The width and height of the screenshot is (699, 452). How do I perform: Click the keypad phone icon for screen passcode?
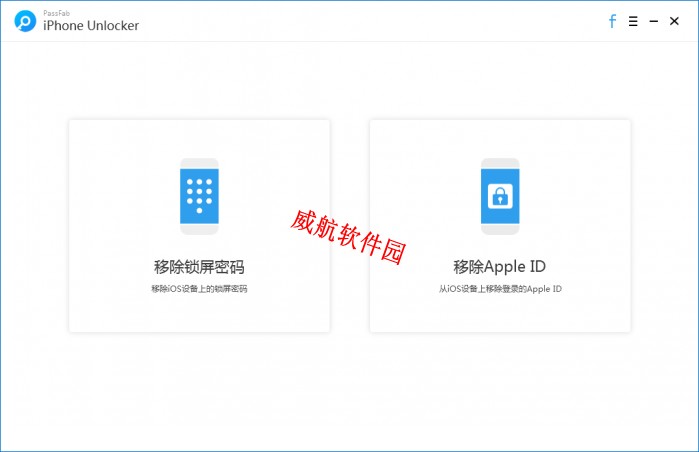(x=199, y=196)
